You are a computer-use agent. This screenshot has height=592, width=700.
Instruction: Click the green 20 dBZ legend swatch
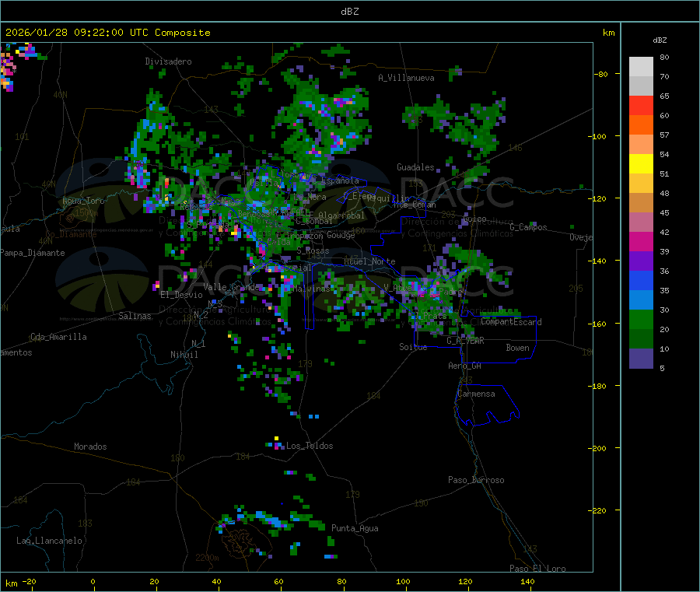[641, 319]
